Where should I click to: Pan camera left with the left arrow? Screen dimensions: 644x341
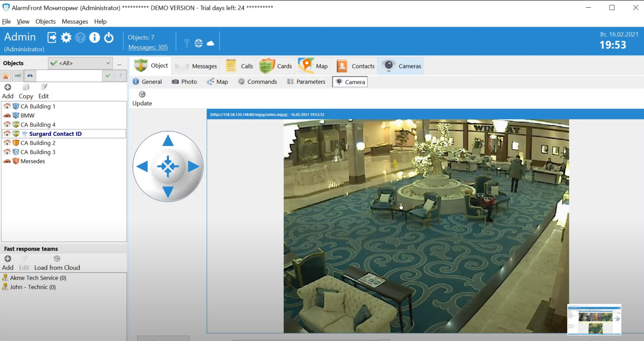point(142,167)
